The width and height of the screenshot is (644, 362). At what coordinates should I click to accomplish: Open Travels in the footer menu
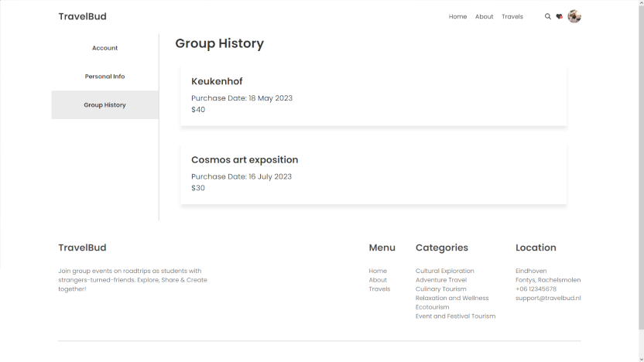click(379, 289)
